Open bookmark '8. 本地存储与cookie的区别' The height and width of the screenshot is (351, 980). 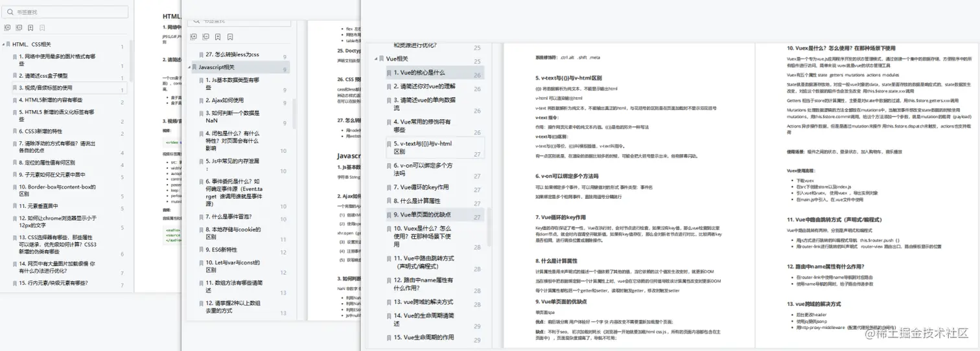[x=233, y=233]
